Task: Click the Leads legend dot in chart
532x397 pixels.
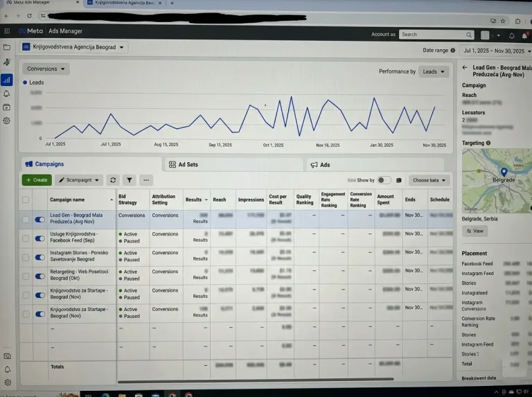Action: point(25,82)
